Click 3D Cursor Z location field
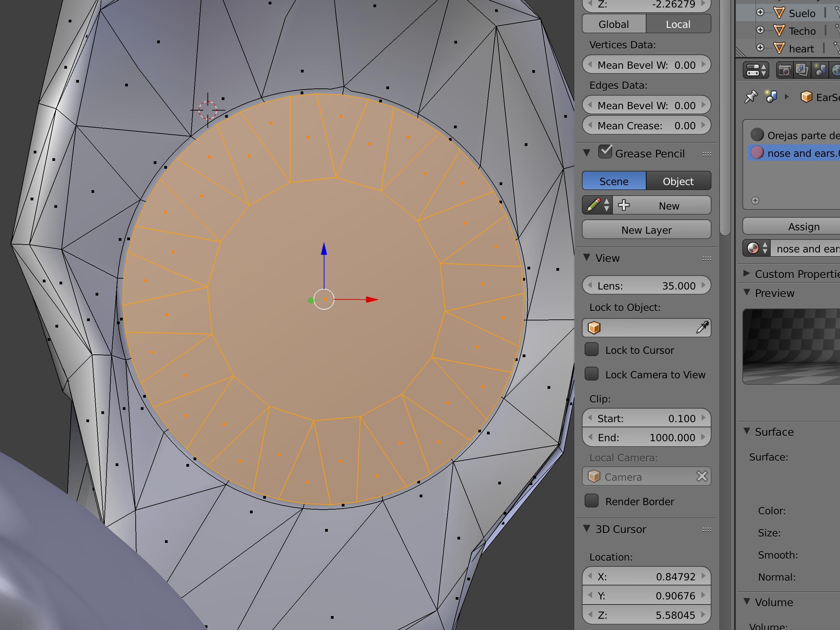The width and height of the screenshot is (840, 630). click(x=646, y=615)
